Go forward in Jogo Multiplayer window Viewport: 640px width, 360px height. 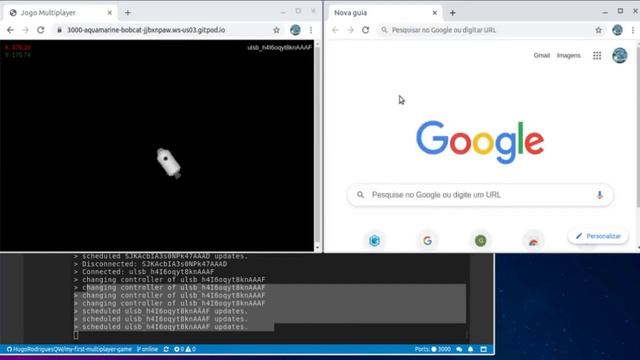pyautogui.click(x=25, y=30)
